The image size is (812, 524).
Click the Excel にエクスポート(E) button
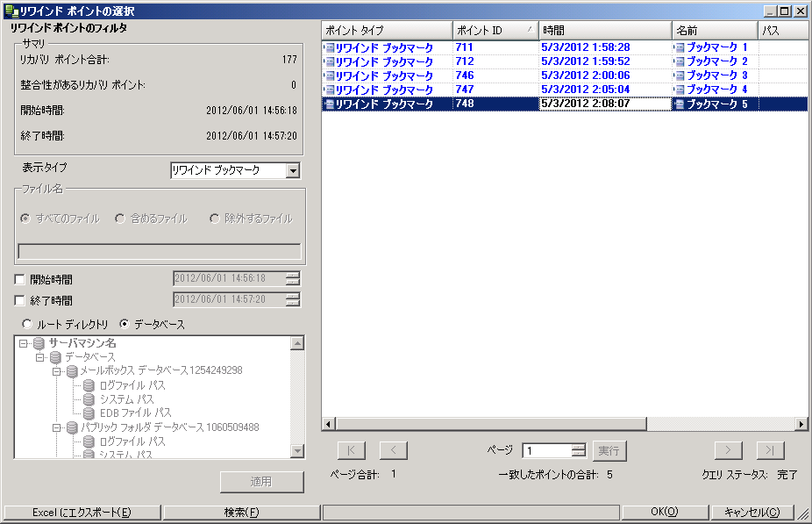coord(82,512)
